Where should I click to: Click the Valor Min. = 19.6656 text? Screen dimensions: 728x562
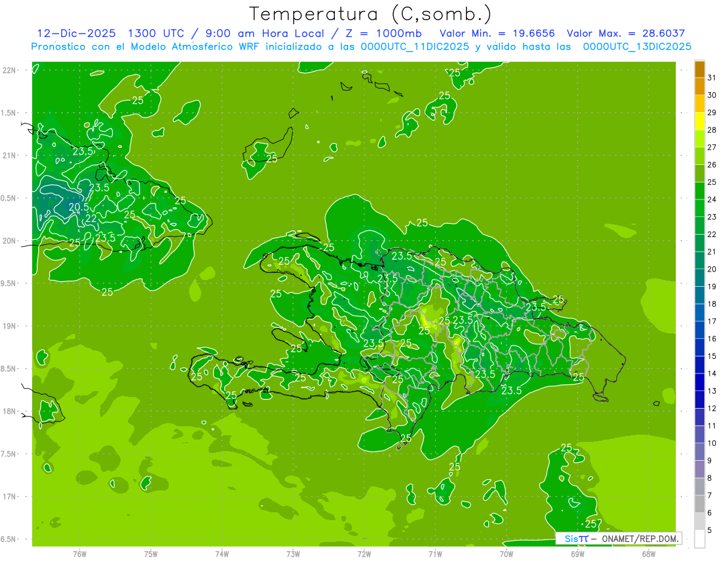coord(497,33)
